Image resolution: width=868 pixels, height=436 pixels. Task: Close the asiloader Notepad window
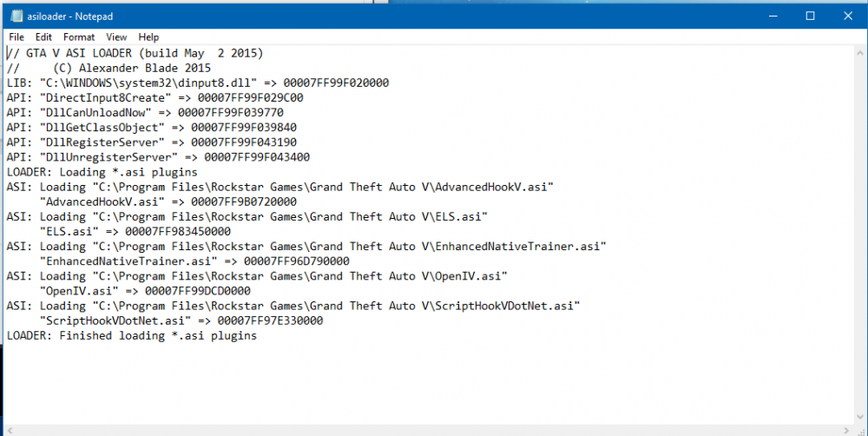pyautogui.click(x=849, y=16)
